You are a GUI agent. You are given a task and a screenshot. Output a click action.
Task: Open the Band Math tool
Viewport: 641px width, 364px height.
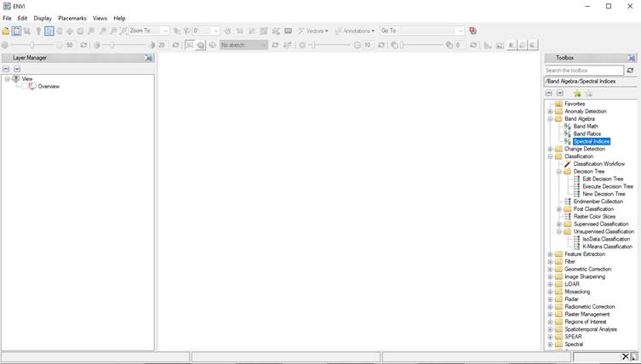(586, 126)
